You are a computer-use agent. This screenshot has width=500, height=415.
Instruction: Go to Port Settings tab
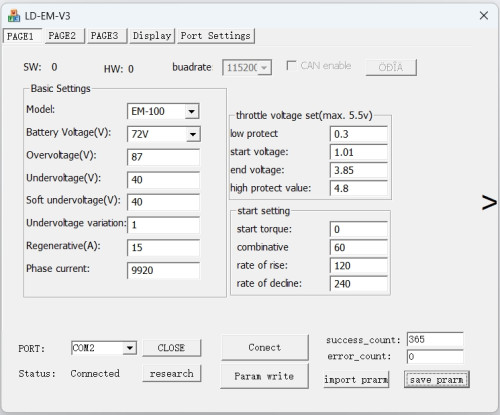click(216, 36)
